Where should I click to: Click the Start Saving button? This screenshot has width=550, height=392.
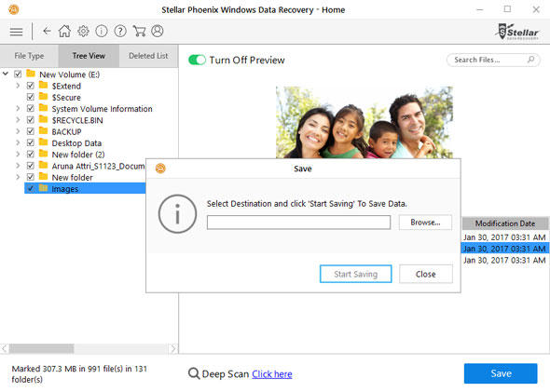click(356, 274)
